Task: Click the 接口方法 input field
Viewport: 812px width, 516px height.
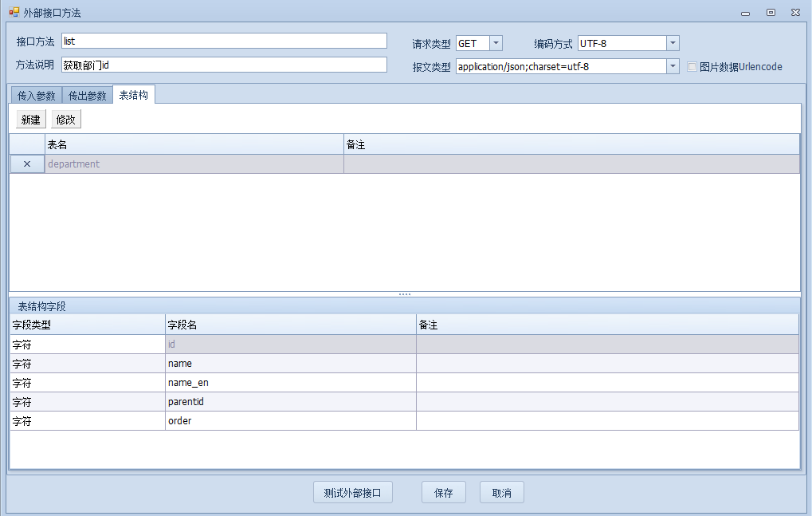Action: click(x=223, y=41)
